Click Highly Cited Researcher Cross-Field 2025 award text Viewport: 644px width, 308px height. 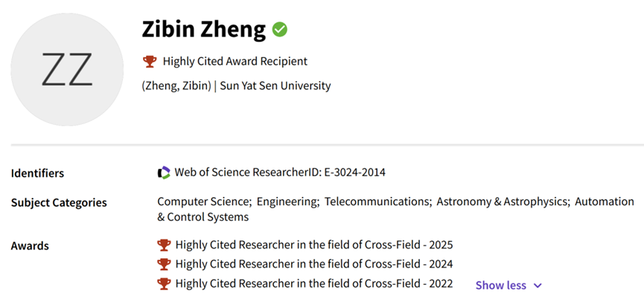[313, 245]
